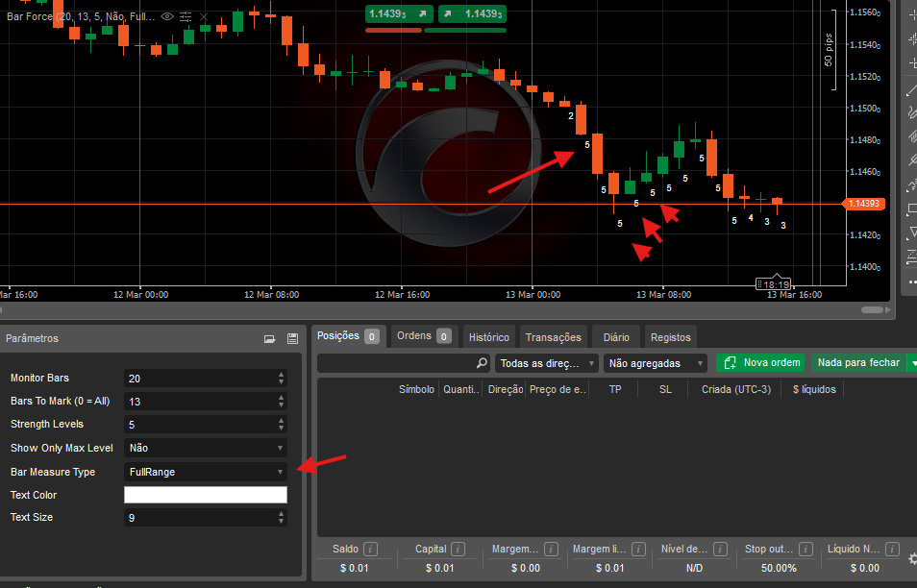Click the Nada para fechar button
The image size is (917, 588).
[x=858, y=362]
